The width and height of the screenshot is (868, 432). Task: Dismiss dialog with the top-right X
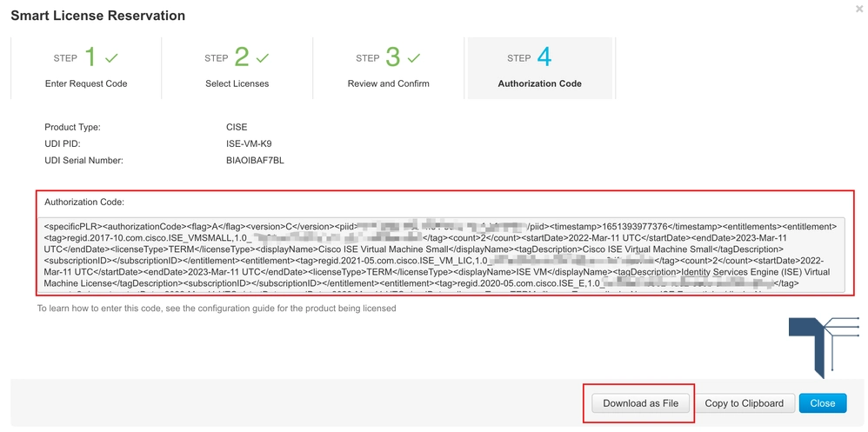858,9
